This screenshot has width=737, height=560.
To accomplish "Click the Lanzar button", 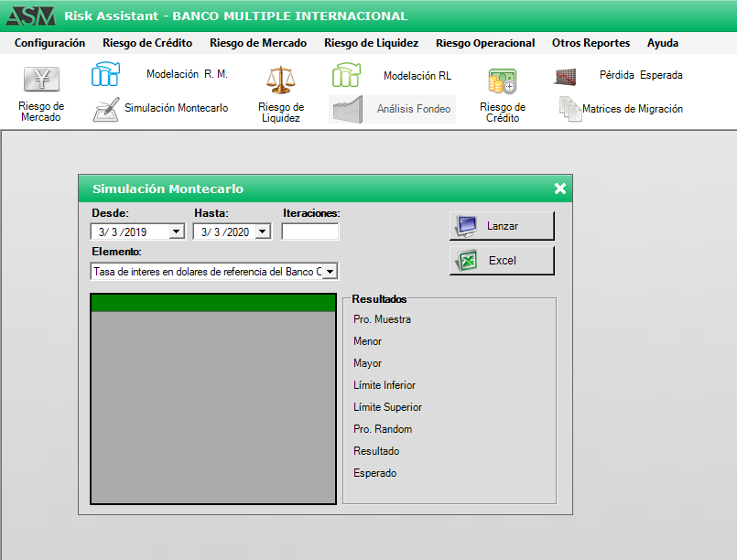I will (502, 225).
